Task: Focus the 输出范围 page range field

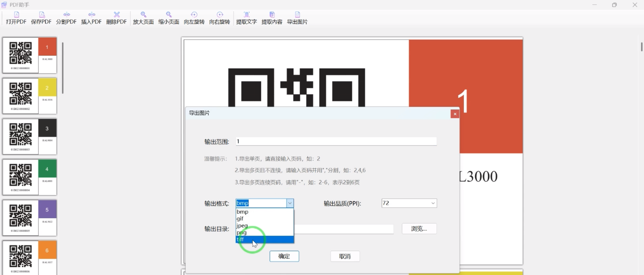Action: click(x=336, y=142)
